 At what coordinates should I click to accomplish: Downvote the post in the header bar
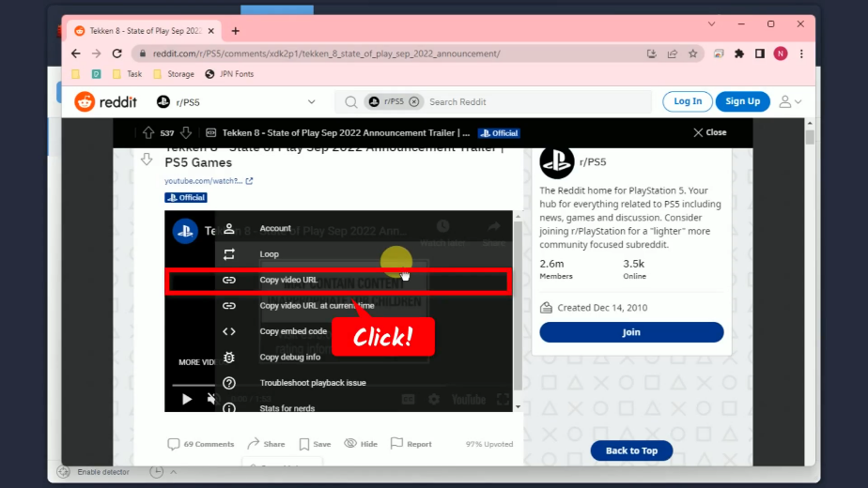click(186, 132)
